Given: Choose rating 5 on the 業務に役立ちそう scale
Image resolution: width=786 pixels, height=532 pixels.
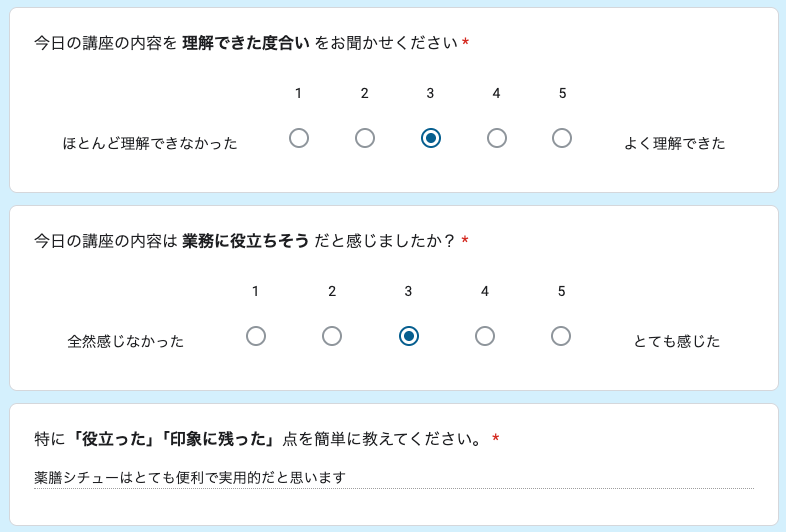Looking at the screenshot, I should click(561, 336).
